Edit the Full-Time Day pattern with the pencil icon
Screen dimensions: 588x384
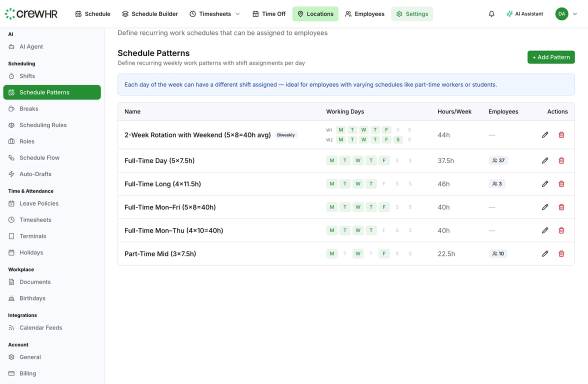(x=545, y=160)
